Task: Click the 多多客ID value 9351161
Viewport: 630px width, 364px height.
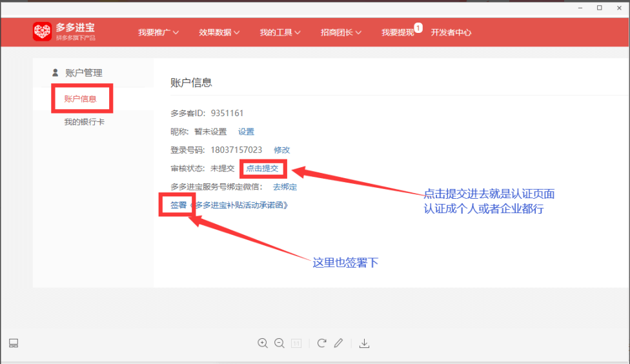Action: (x=227, y=114)
